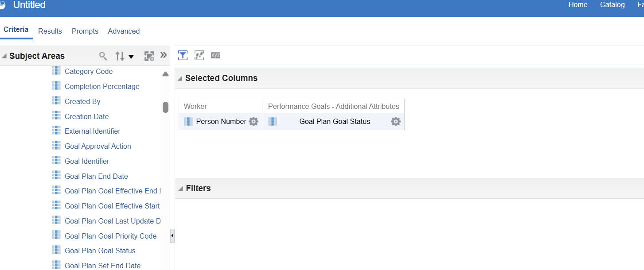644x270 pixels.
Task: Select Goal Approval Action in the tree
Action: (98, 146)
